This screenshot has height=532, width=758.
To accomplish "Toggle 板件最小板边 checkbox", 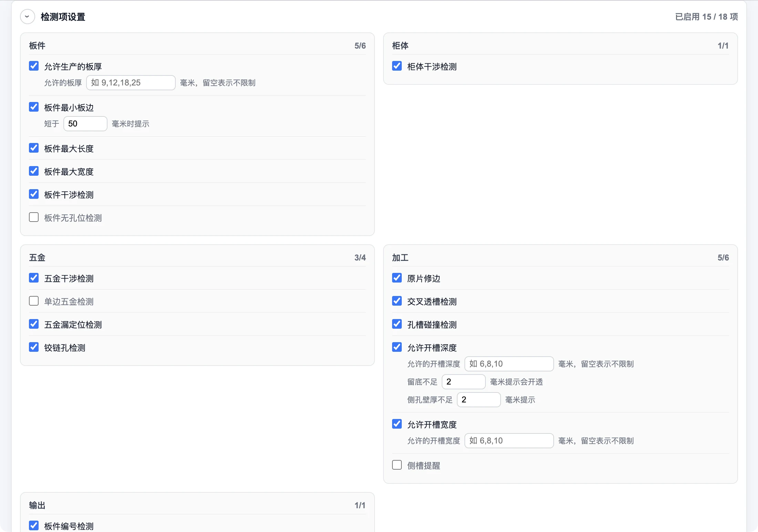I will 34,107.
